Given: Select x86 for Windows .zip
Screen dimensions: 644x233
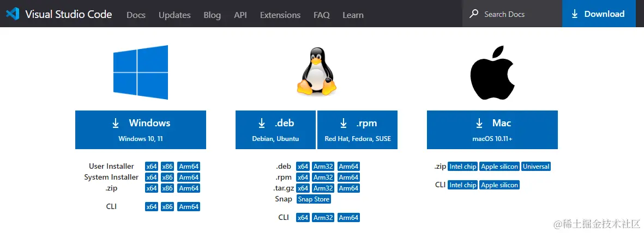Looking at the screenshot, I should pos(167,188).
